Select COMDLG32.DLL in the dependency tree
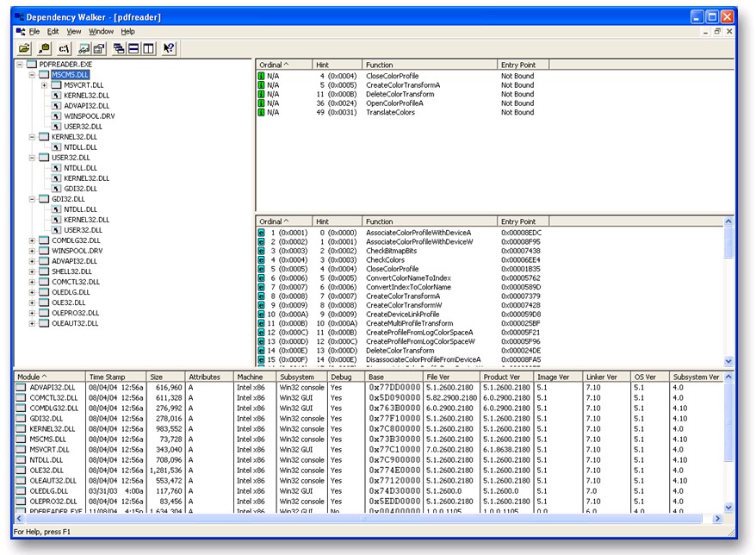756x555 pixels. coord(76,240)
